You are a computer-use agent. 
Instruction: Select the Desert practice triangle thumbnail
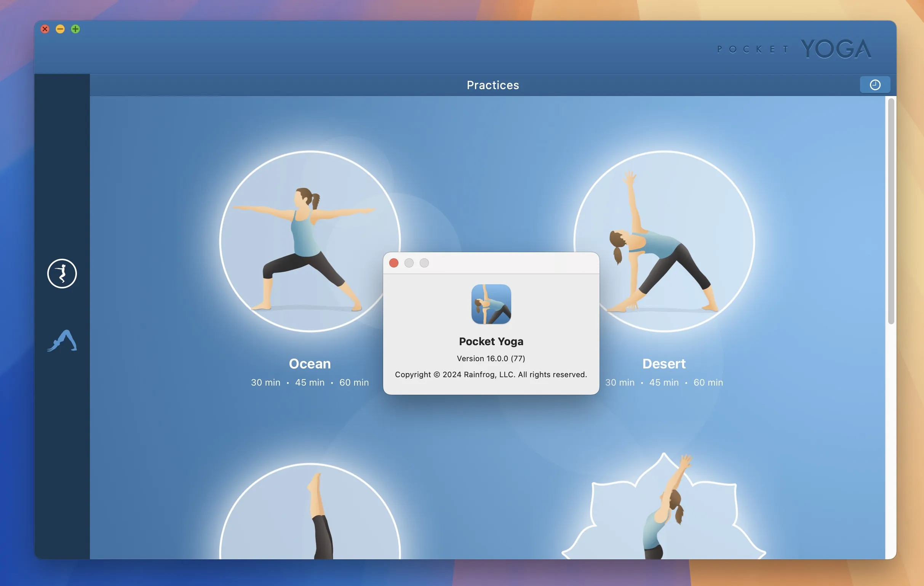pyautogui.click(x=664, y=242)
